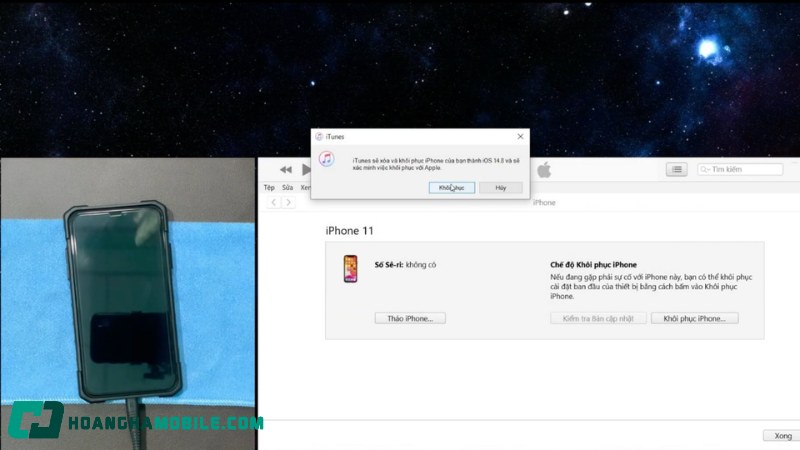The width and height of the screenshot is (800, 450).
Task: Click Tháo iPhone... eject button
Action: [x=410, y=318]
